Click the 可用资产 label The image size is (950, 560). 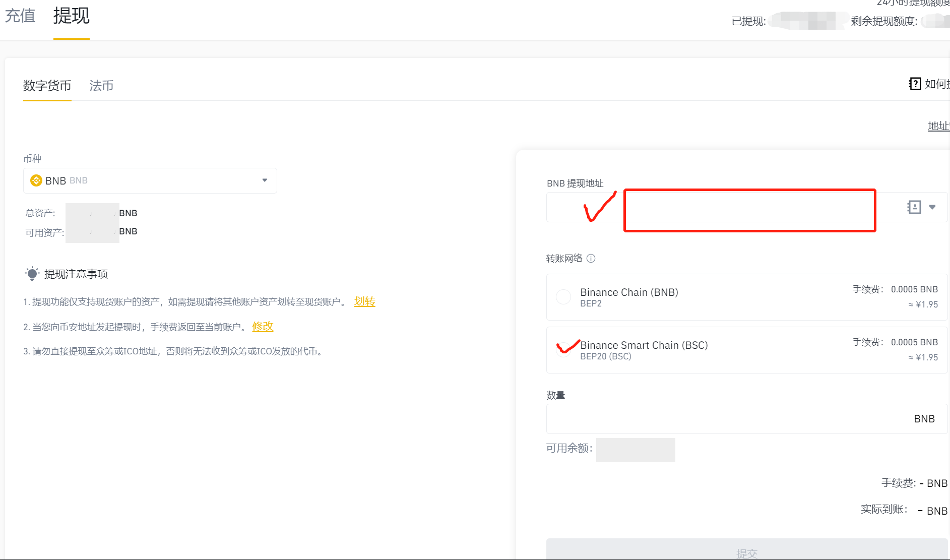pyautogui.click(x=45, y=233)
